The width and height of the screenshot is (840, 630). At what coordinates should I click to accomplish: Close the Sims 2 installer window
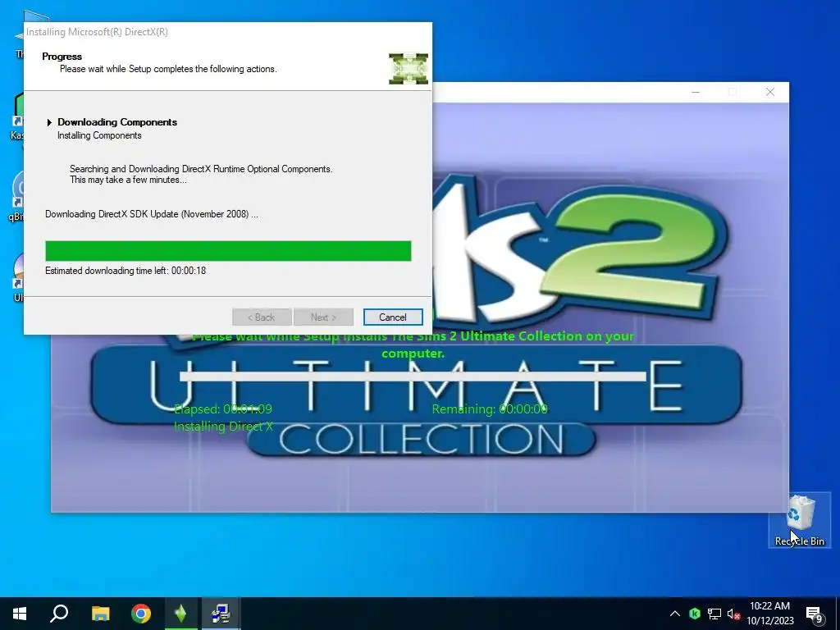pos(769,92)
